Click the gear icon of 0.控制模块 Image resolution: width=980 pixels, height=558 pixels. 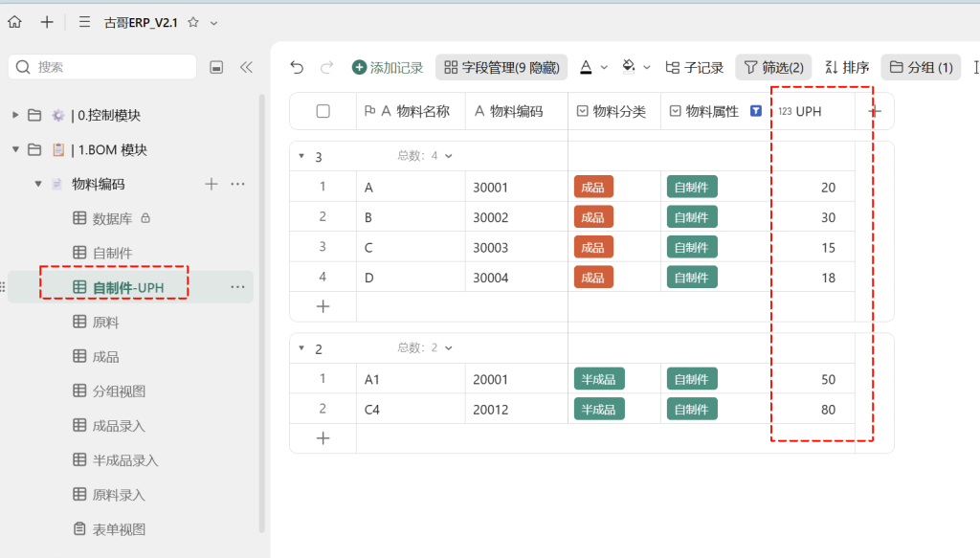58,115
